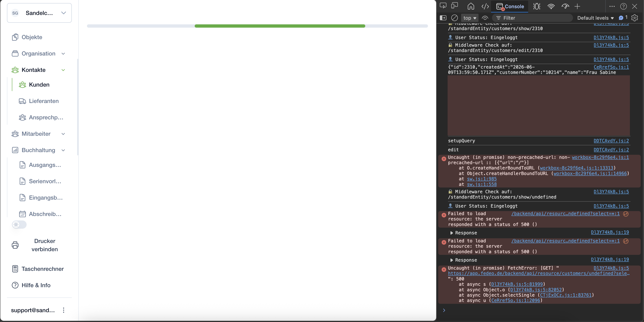Collapse the Kontakte section chevron
644x322 pixels.
63,70
